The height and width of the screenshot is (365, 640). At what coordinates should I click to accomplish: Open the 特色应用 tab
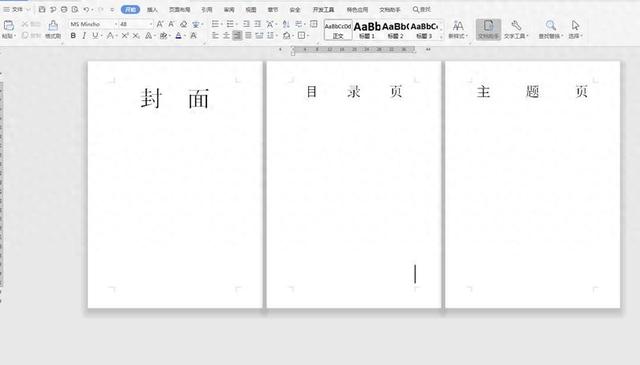tap(357, 9)
